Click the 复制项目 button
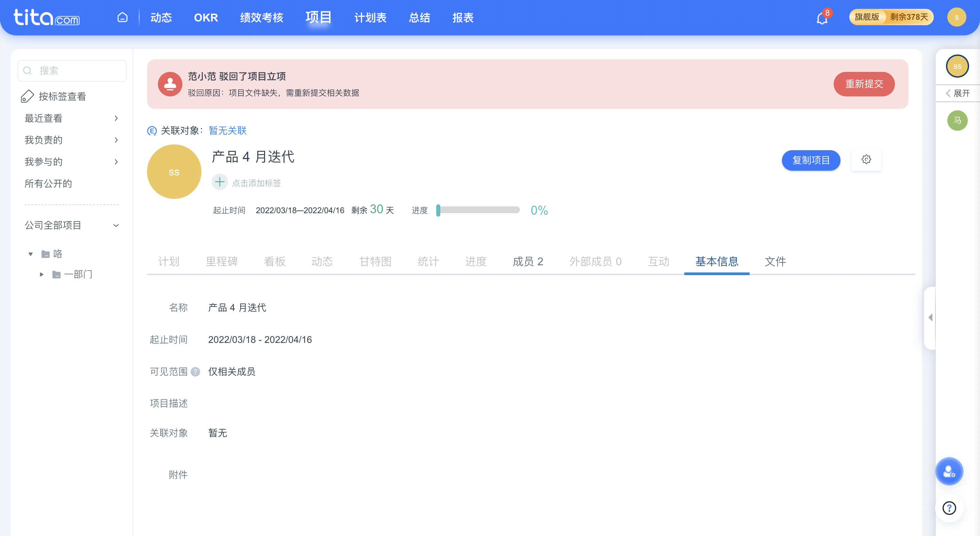 tap(811, 160)
